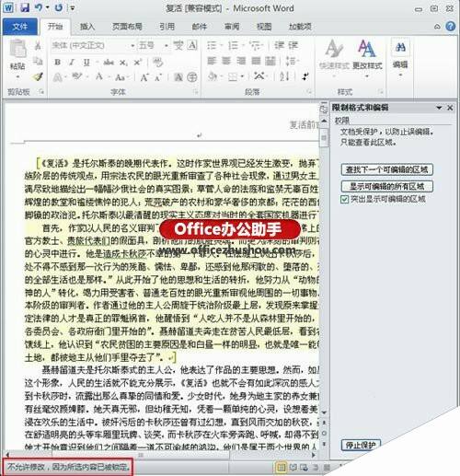Select Print Layout view in status bar
Viewport: 460px width, 476px height.
(281, 468)
